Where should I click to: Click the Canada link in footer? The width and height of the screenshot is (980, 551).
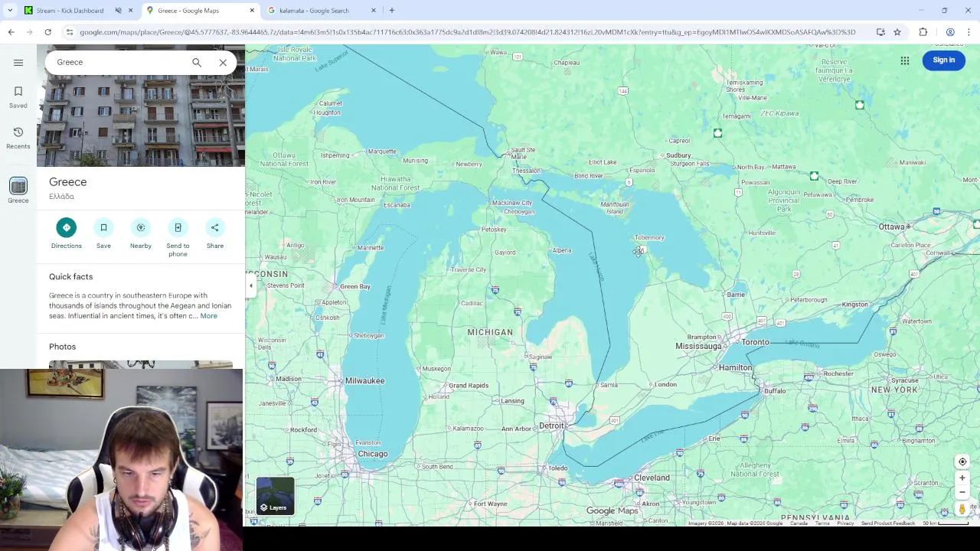click(799, 523)
